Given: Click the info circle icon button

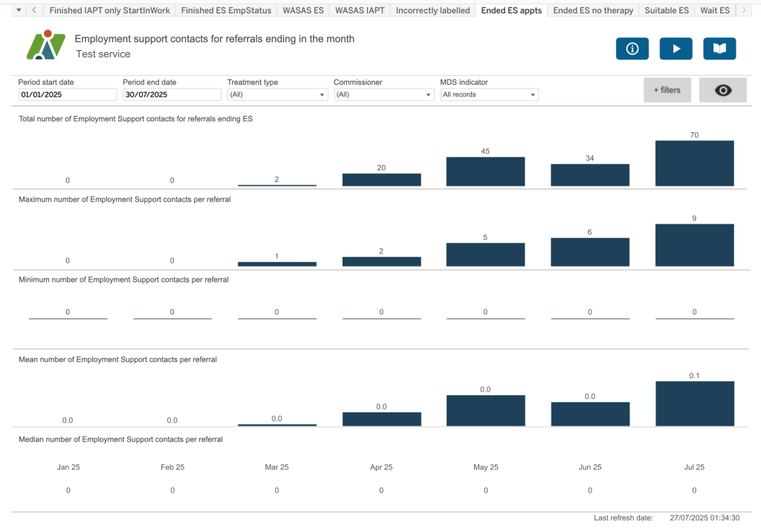Looking at the screenshot, I should click(632, 49).
